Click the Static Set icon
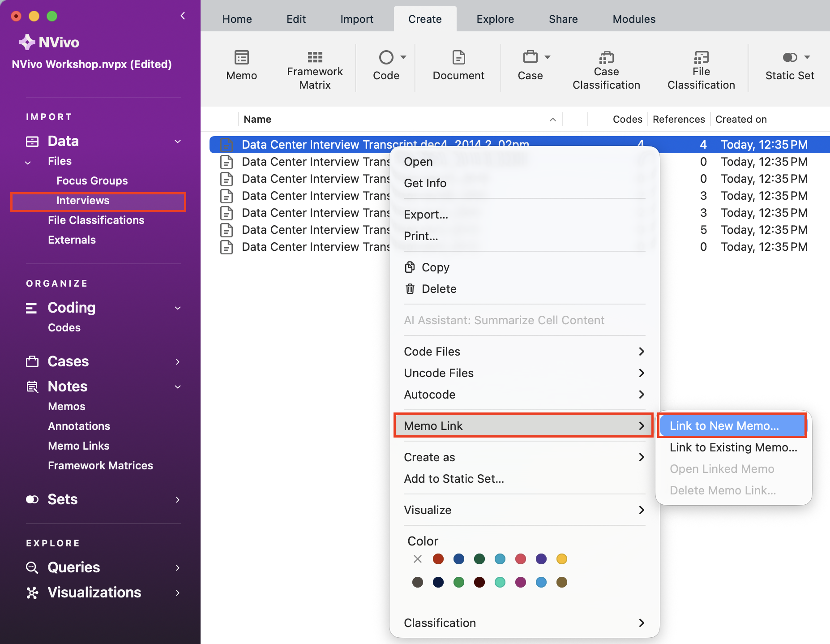Screen dimensions: 830x644 tap(790, 57)
